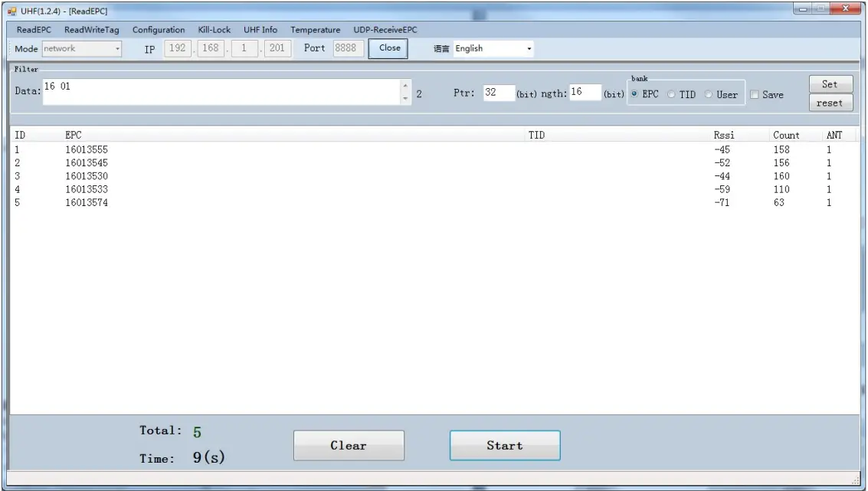
Task: Select the row with EPC 16013574
Action: 434,203
